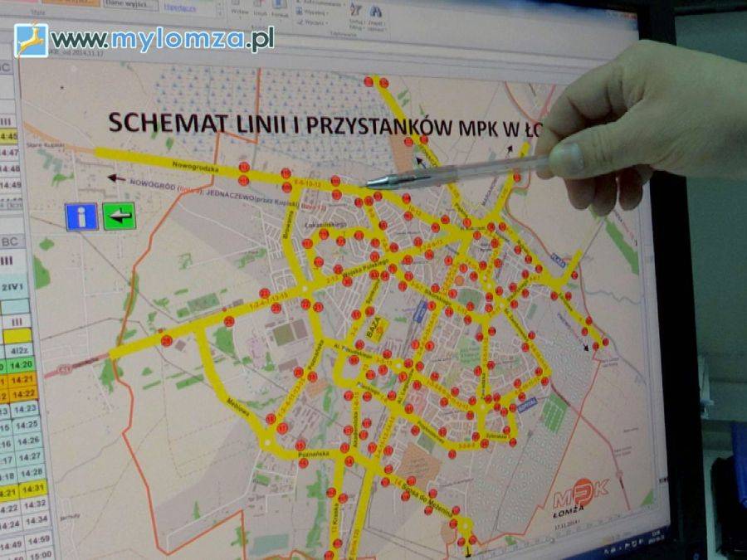Select the 14:26 cell
The width and height of the screenshot is (747, 560).
(28, 441)
